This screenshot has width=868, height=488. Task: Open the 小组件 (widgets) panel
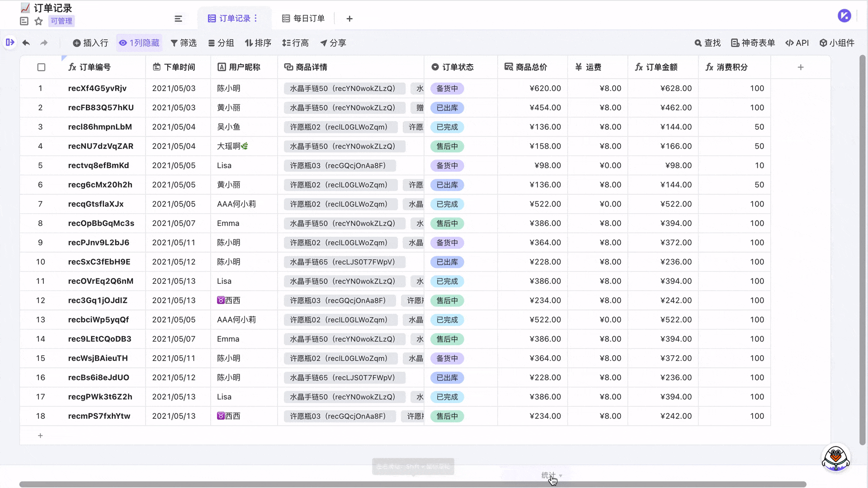[x=837, y=43]
